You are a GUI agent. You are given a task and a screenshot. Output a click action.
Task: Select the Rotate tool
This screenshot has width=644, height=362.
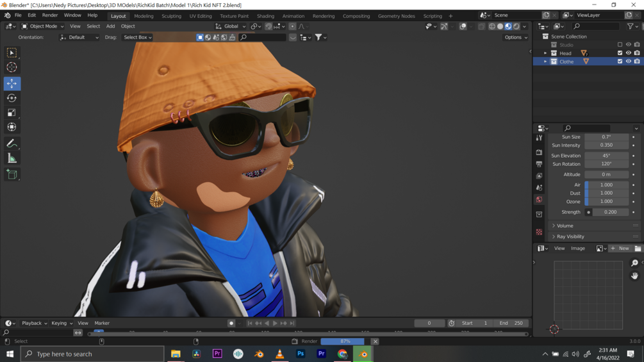coord(12,98)
